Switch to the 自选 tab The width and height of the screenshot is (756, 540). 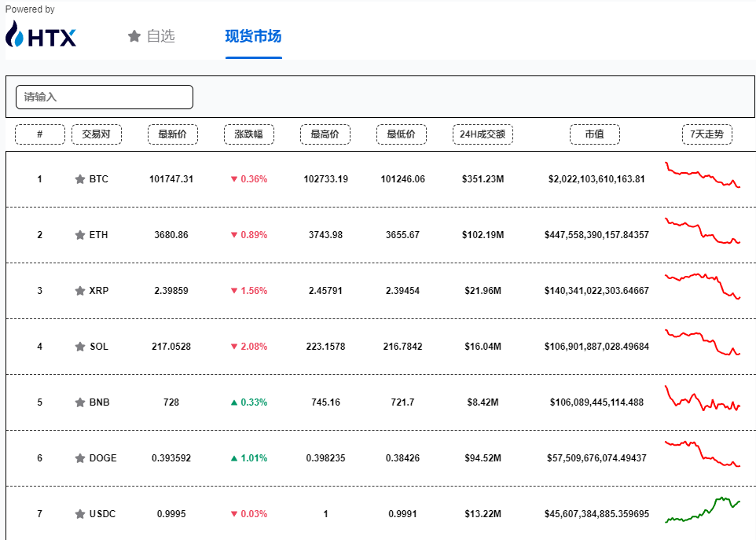158,35
